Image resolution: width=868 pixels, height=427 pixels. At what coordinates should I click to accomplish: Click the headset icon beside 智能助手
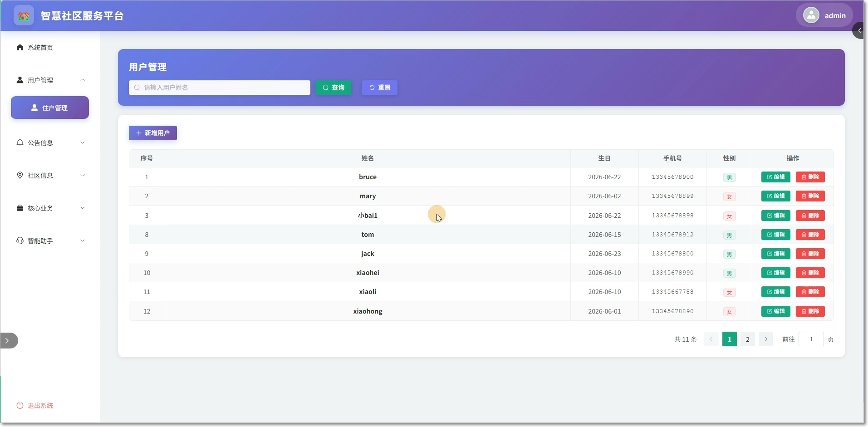[20, 240]
